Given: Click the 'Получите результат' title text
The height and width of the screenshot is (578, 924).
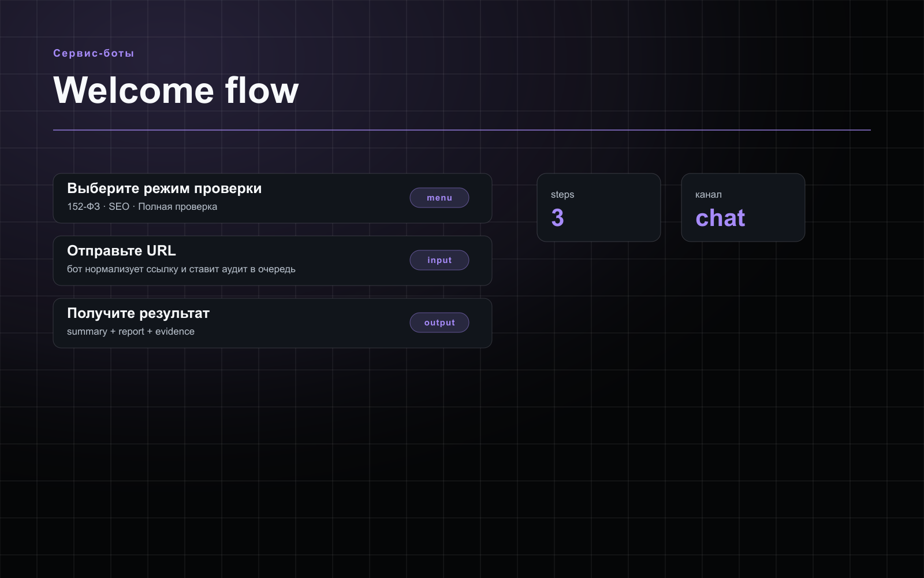Looking at the screenshot, I should tap(138, 313).
